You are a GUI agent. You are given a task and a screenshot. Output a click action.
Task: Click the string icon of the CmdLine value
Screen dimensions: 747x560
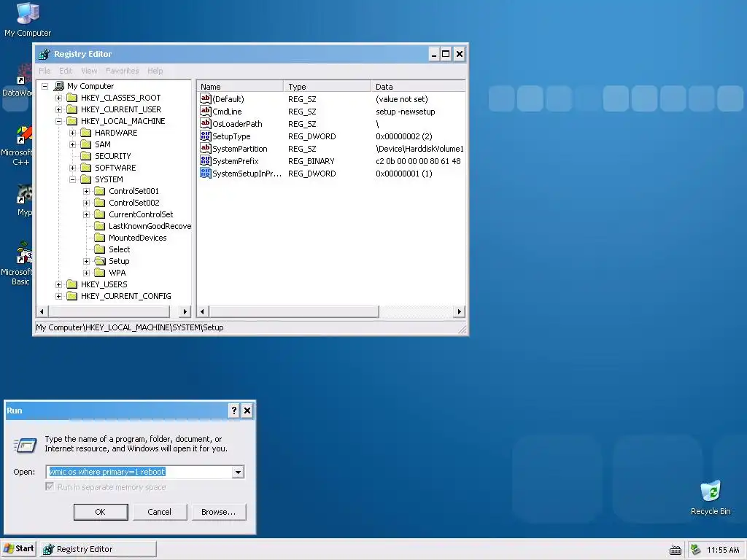tap(205, 111)
